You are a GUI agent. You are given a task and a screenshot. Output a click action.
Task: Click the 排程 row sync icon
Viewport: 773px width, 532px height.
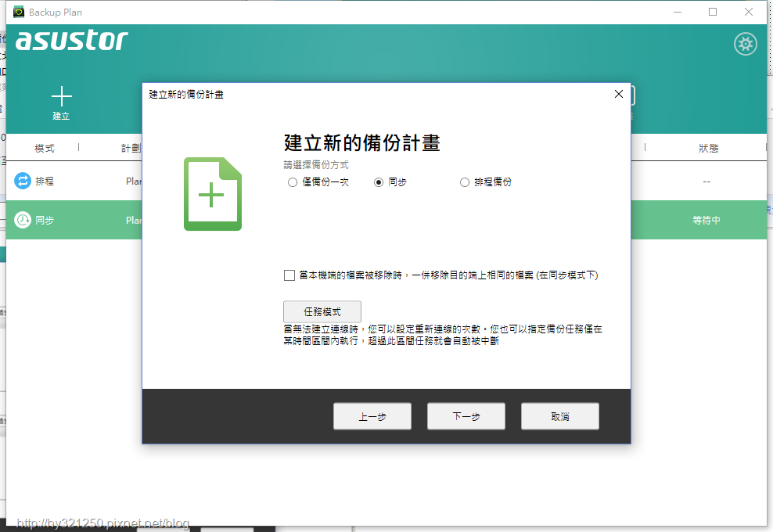[x=22, y=181]
